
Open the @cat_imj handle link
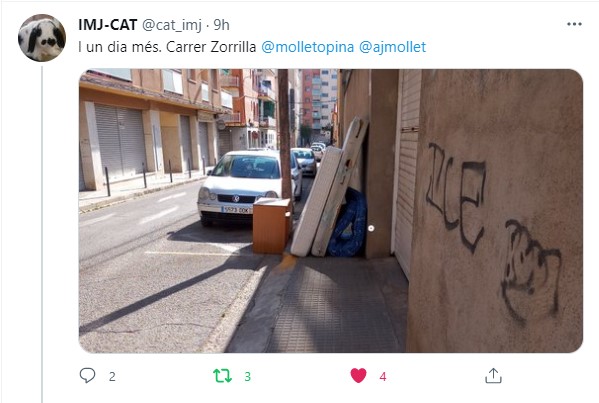coord(172,25)
